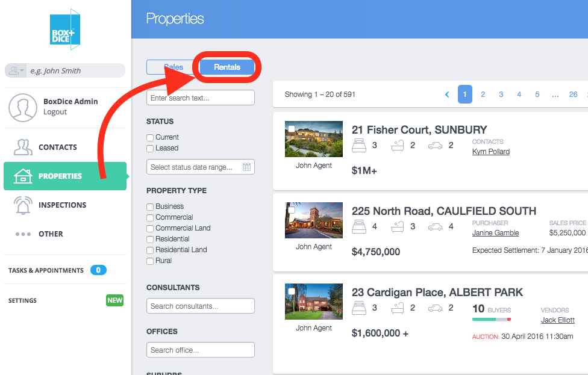Open the Contacts people icon

tap(23, 147)
